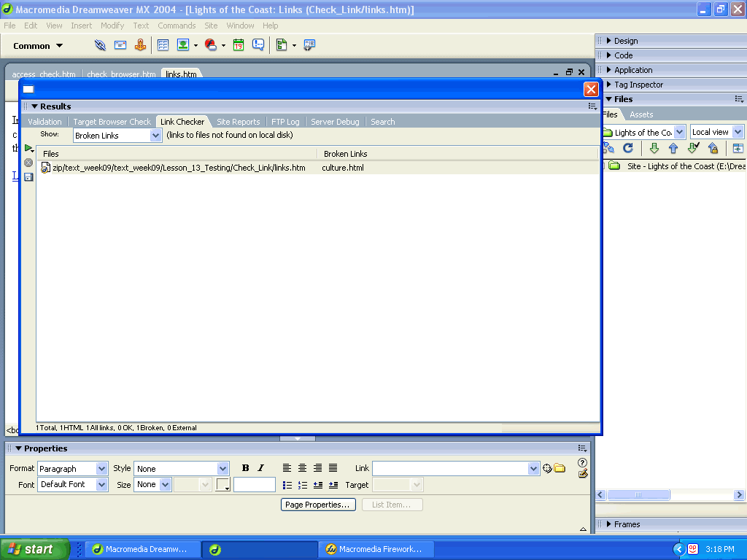The image size is (747, 560).
Task: Expand Files panel to show both sites
Action: click(x=738, y=148)
